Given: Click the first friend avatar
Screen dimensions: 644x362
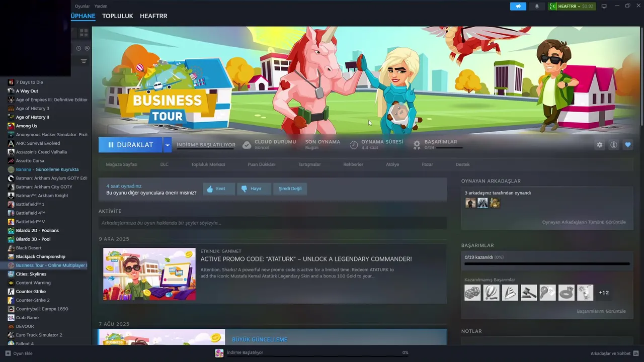Looking at the screenshot, I should 470,203.
